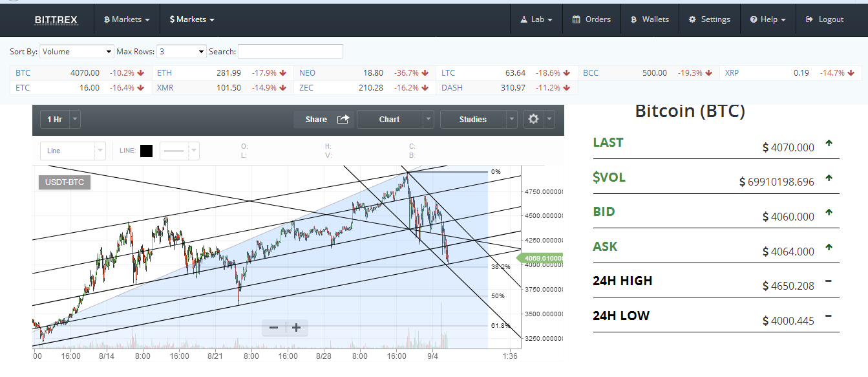Open the Max Rows dropdown

point(181,51)
